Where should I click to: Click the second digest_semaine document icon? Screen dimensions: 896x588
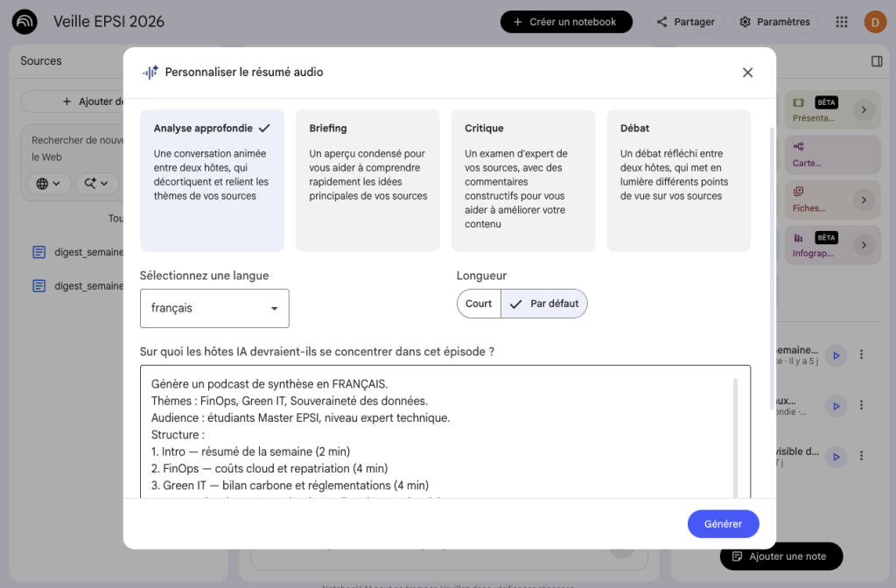[38, 286]
